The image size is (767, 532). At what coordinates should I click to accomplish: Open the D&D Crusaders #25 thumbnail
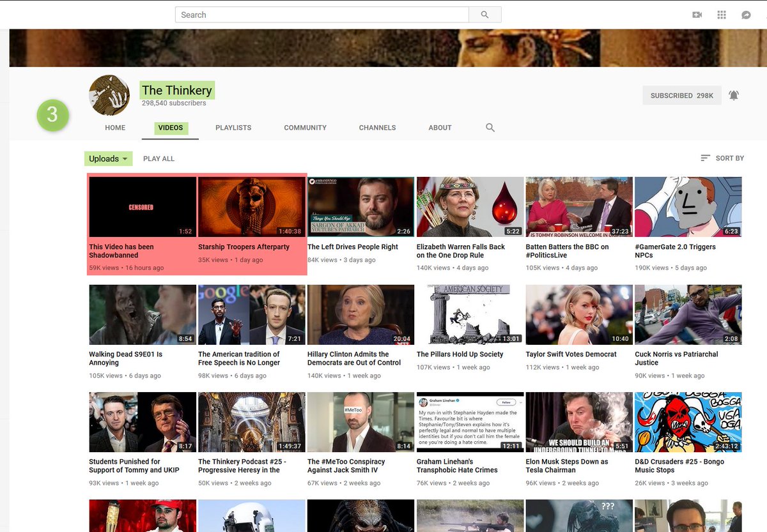pos(688,422)
